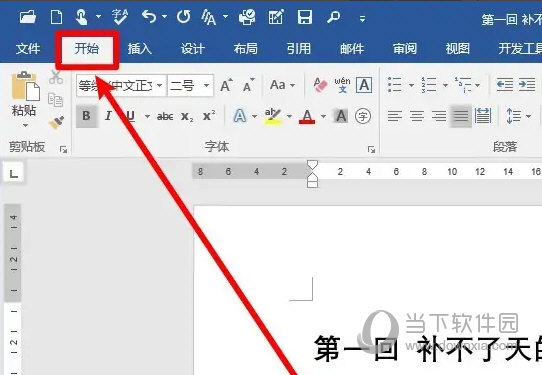Click the magnifier search icon in quick access
Screen dimensions: 542x375
[x=334, y=17]
